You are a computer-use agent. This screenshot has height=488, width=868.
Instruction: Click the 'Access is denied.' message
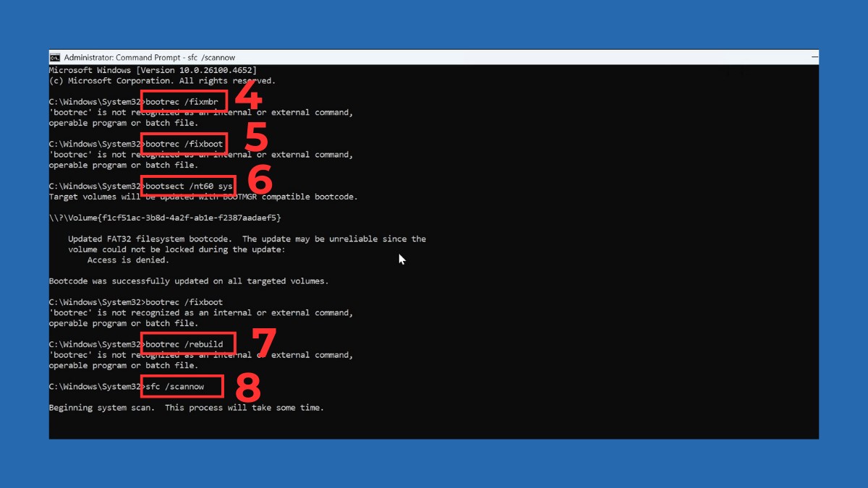pyautogui.click(x=128, y=260)
